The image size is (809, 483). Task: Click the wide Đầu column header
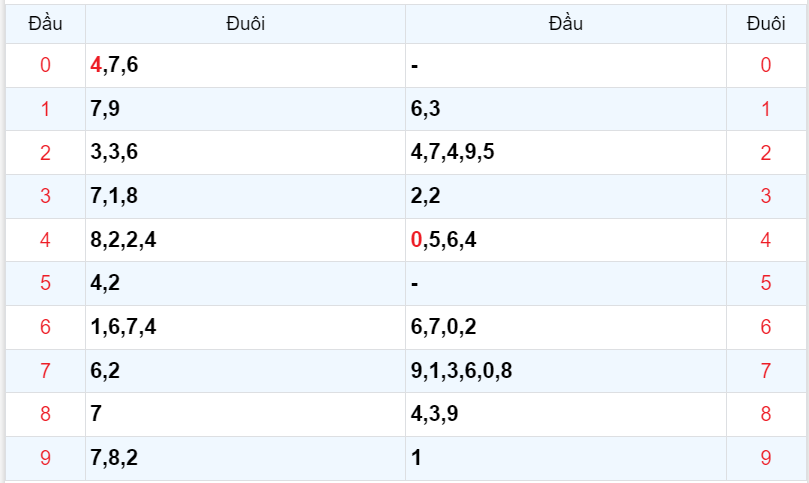point(566,24)
